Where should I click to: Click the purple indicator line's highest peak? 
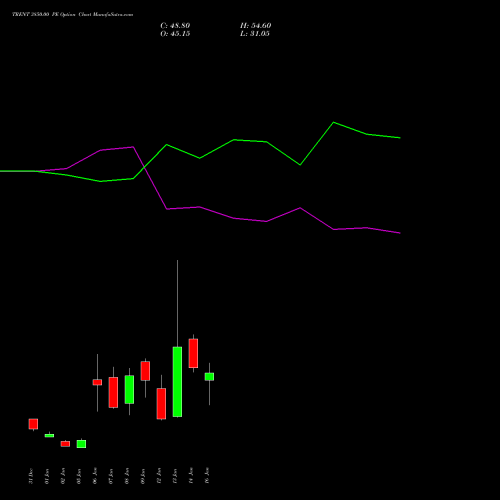click(133, 147)
